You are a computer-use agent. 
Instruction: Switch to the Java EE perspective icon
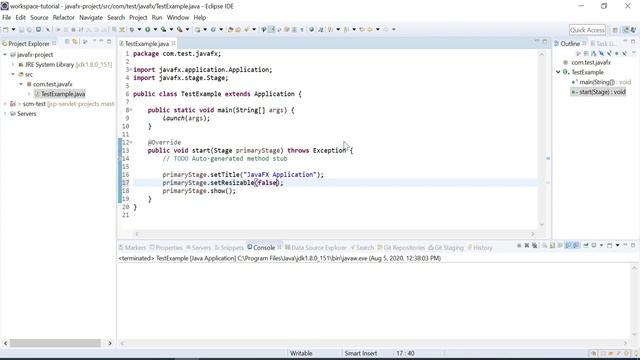click(627, 30)
